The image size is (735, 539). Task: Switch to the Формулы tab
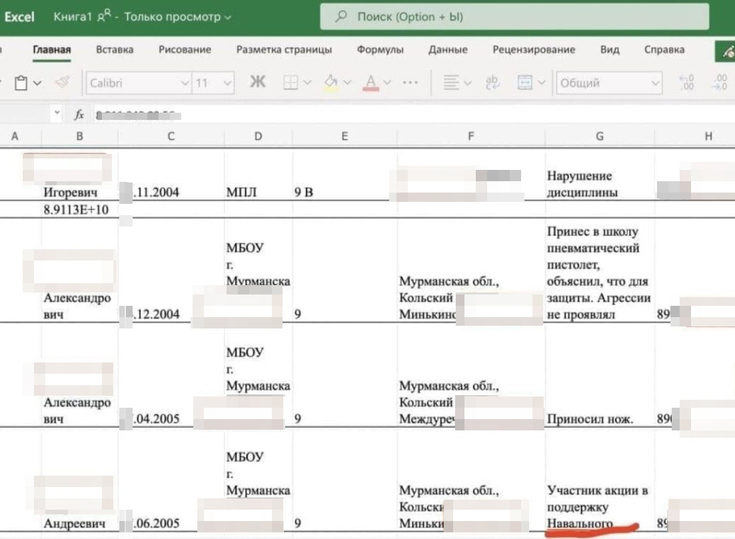pos(380,50)
